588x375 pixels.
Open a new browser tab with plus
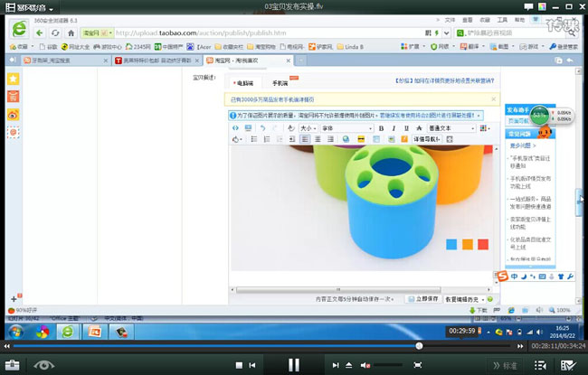[300, 60]
